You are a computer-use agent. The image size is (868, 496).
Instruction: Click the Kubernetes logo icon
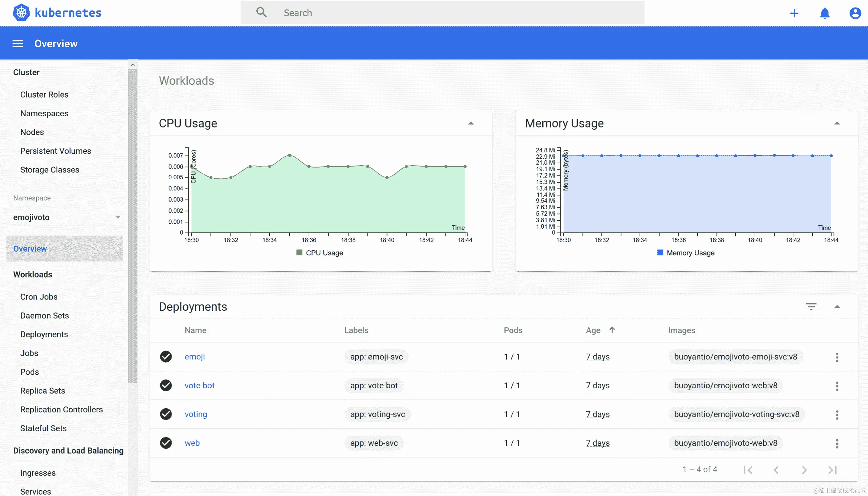coord(21,12)
